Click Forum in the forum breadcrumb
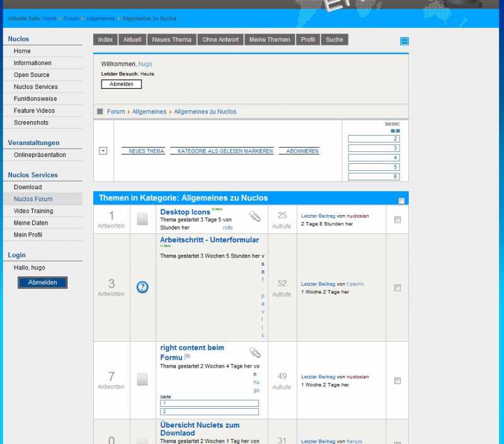Screen dimensions: 504x444 [116, 112]
